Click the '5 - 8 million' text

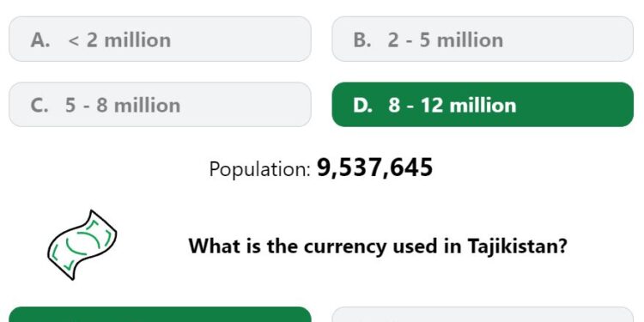pyautogui.click(x=123, y=106)
